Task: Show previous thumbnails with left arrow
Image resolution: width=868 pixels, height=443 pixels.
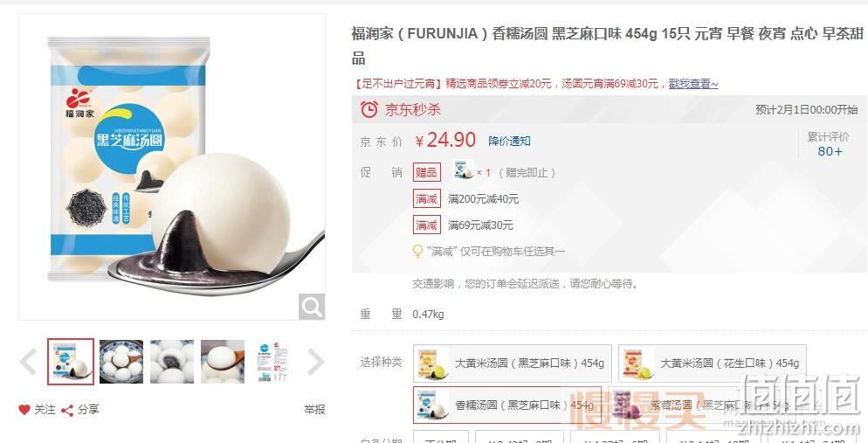Action: point(28,362)
